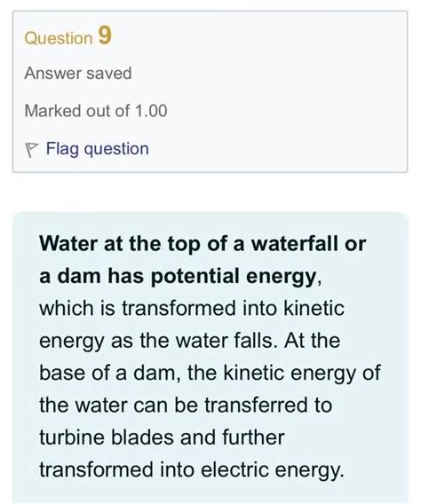Click the line turbine blades and further
Screen dimensions: 421x504
tap(162, 437)
